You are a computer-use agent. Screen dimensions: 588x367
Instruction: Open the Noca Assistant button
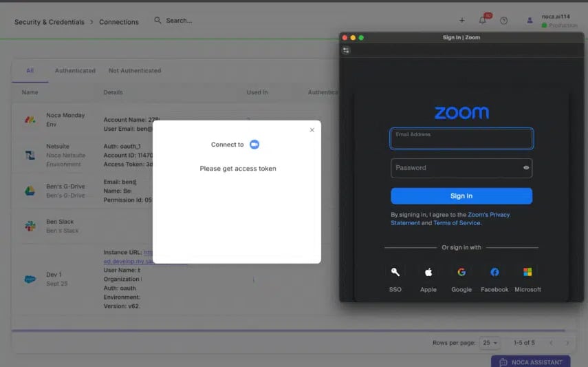(x=530, y=361)
